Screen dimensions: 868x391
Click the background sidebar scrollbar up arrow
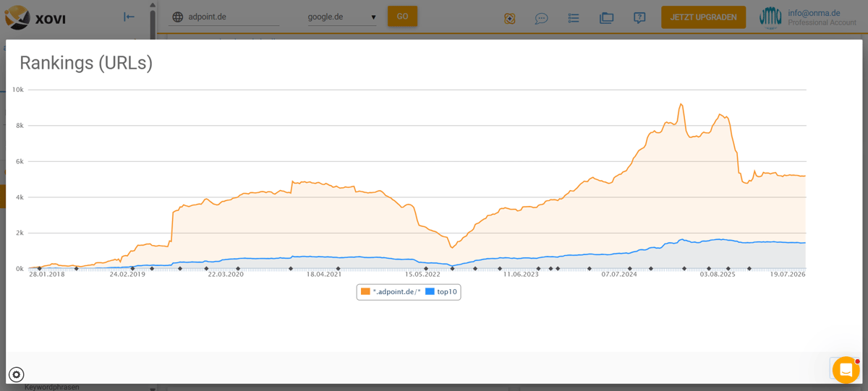coord(153,4)
